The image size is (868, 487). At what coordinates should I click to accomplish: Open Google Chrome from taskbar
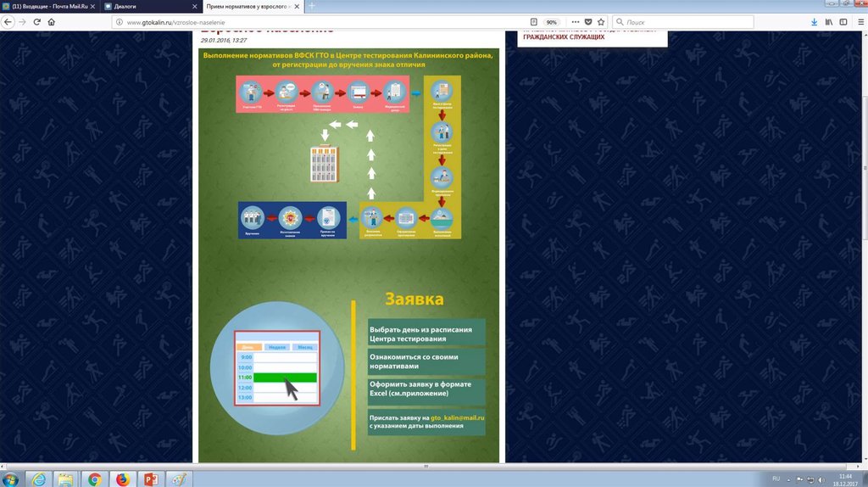coord(95,479)
